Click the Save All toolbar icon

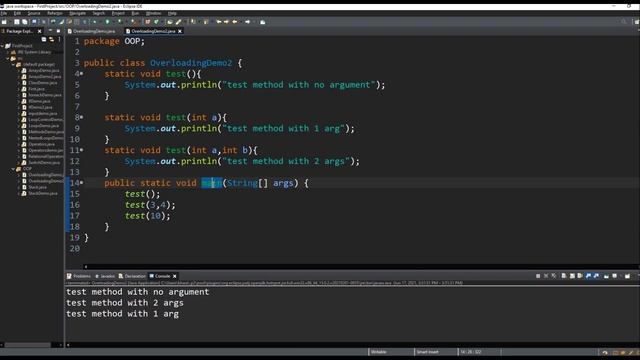click(x=24, y=22)
